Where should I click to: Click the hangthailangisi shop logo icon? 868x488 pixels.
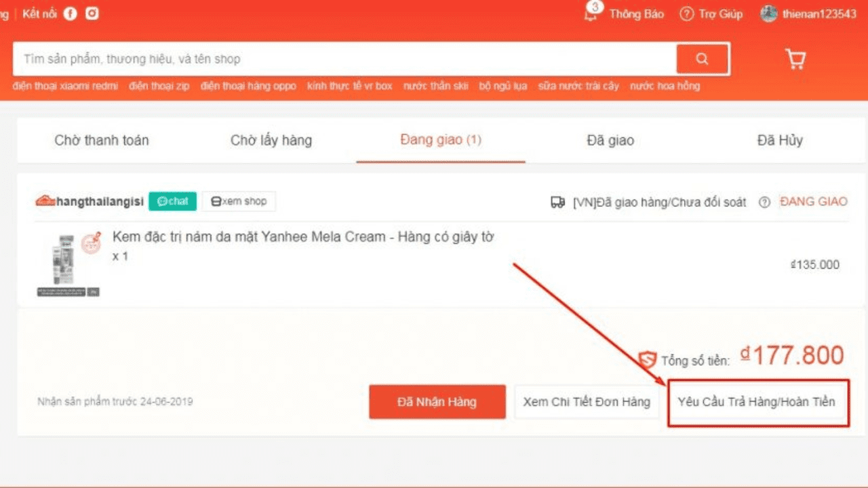coord(45,201)
